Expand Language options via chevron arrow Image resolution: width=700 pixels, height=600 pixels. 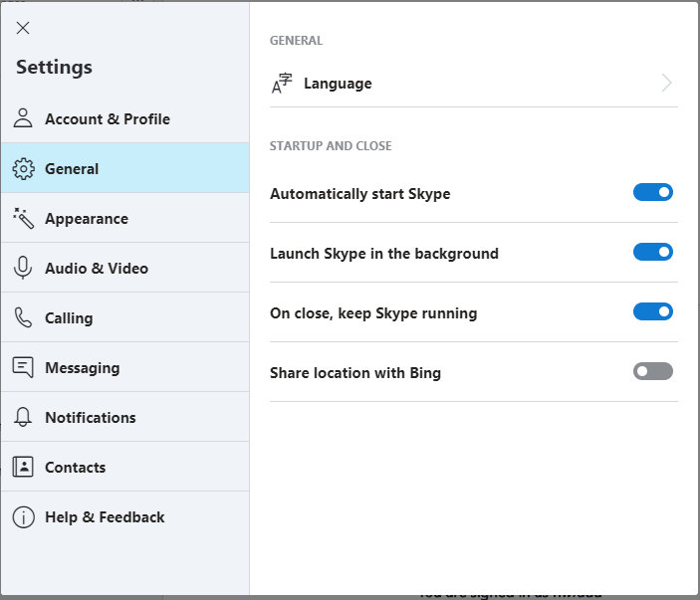coord(667,83)
